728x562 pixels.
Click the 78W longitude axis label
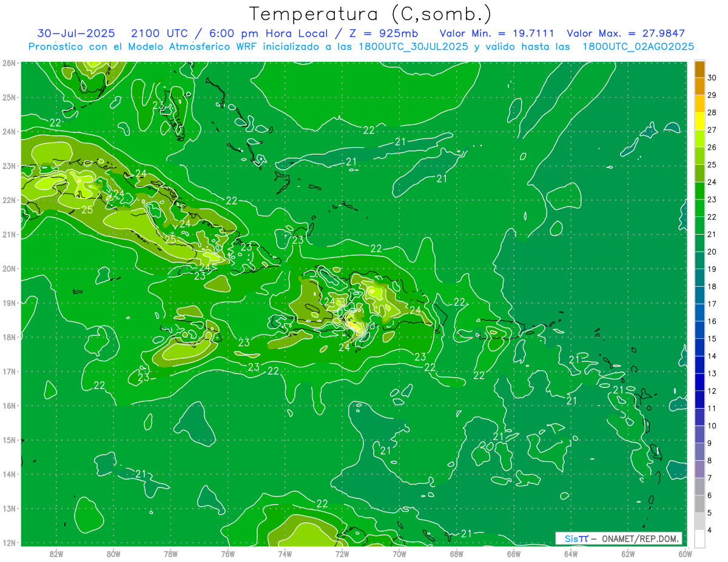click(x=170, y=554)
